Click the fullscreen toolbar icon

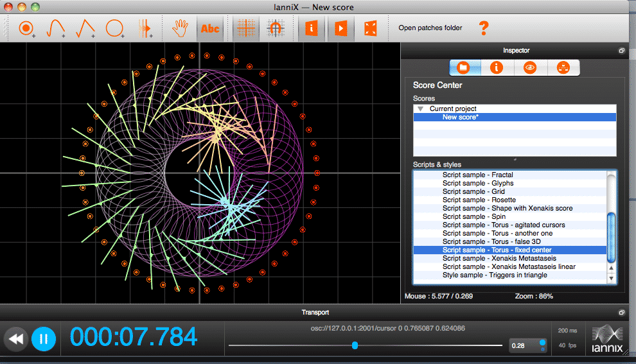point(370,28)
